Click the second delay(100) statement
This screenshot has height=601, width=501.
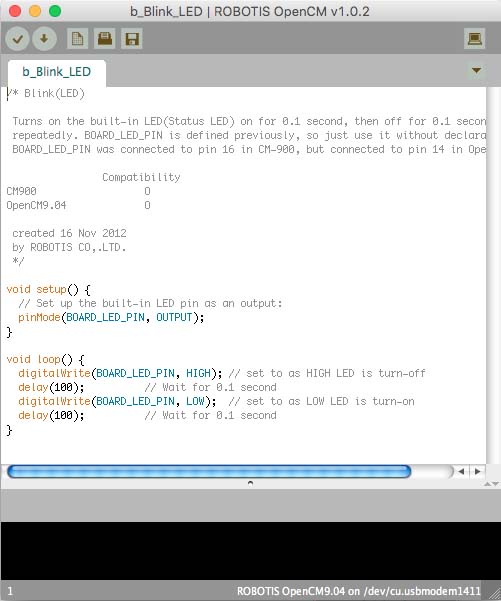[x=51, y=415]
